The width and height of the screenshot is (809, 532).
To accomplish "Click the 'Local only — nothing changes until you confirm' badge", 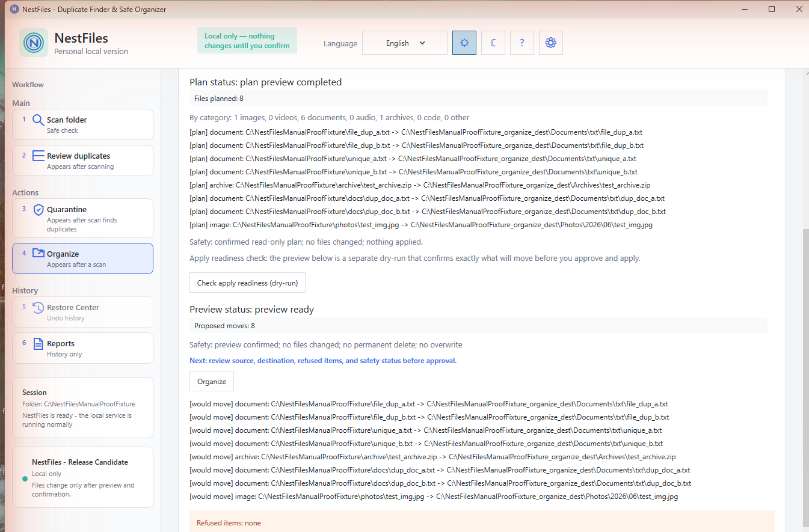I will tap(247, 41).
